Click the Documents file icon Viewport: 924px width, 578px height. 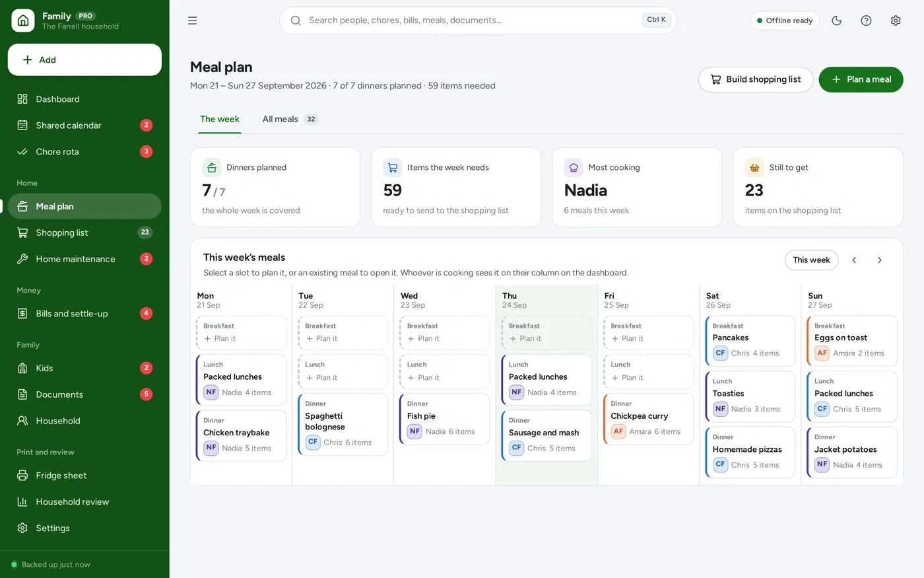click(22, 394)
